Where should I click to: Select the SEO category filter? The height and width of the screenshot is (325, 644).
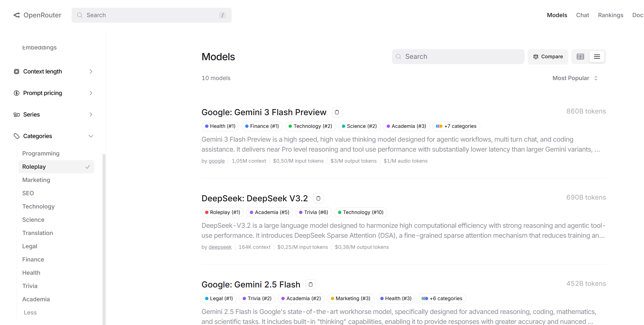[28, 193]
